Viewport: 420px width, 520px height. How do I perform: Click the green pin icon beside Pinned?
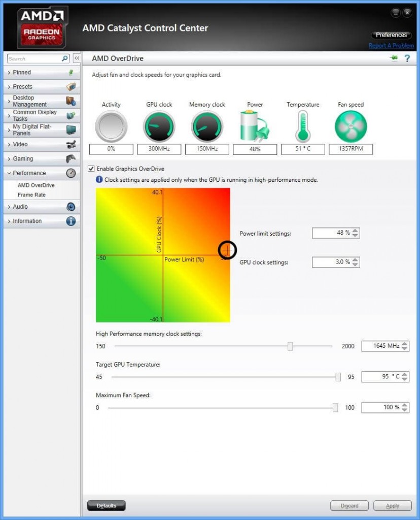pyautogui.click(x=71, y=72)
